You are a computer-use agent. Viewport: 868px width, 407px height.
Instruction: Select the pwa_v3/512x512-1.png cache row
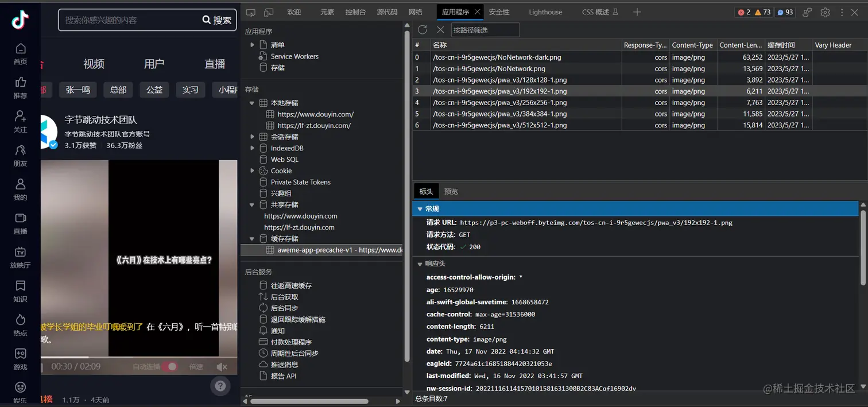click(640, 125)
